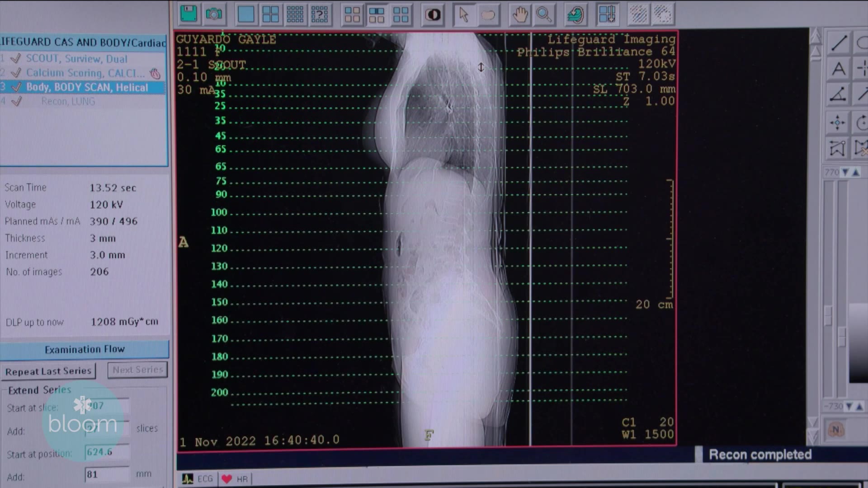
Task: Click the down arrow near -730 value
Action: [x=849, y=406]
